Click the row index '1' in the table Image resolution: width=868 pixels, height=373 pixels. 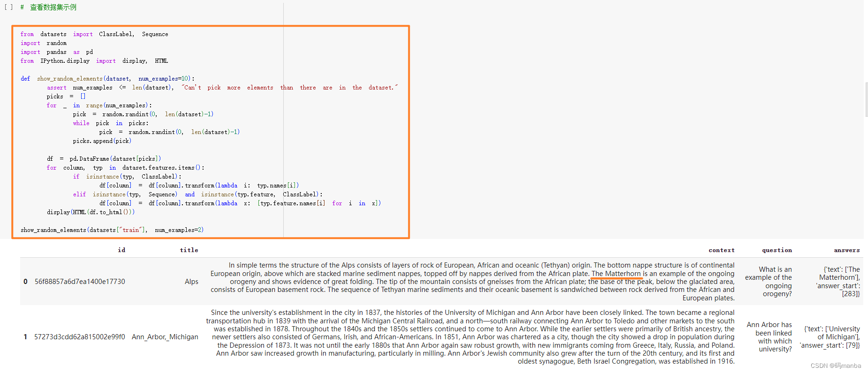[25, 337]
